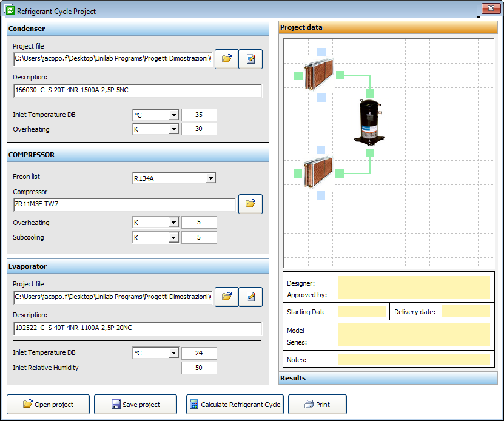Select the lower evaporator coil in diagram
Screen dimensions: 504x421
click(319, 172)
